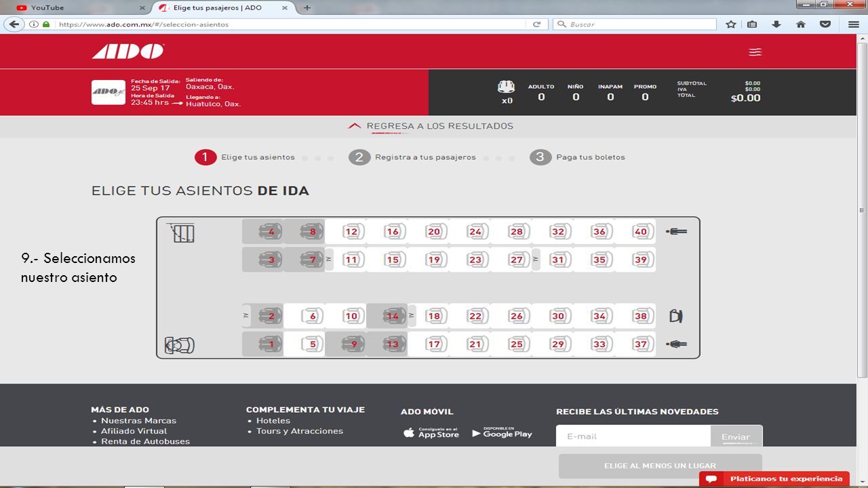Reload the page with refresh icon

click(536, 24)
